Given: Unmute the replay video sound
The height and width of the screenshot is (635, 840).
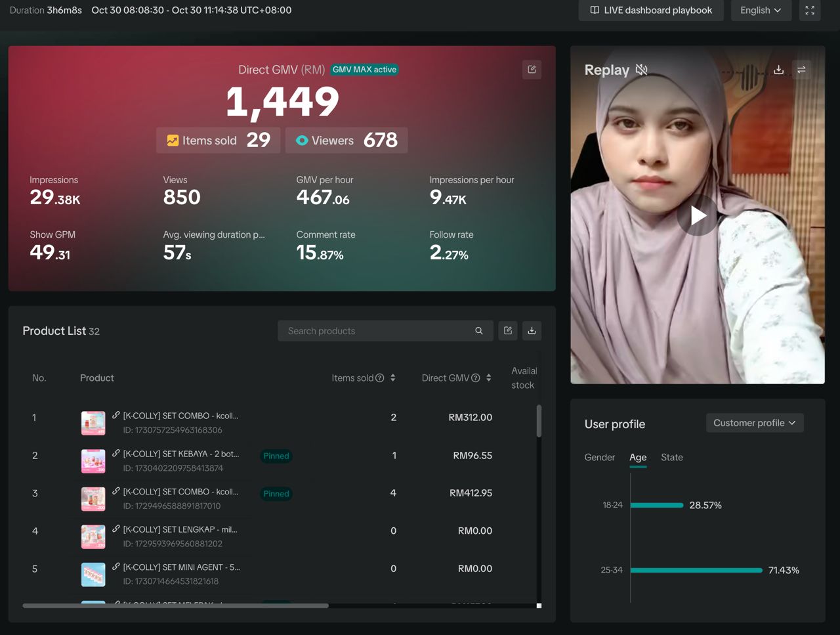Looking at the screenshot, I should click(642, 70).
